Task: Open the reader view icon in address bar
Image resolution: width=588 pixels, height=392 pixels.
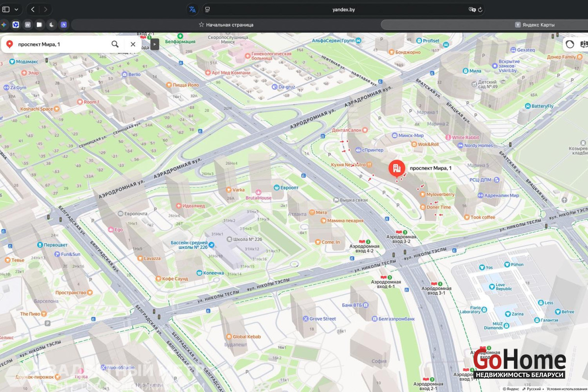Action: [208, 9]
